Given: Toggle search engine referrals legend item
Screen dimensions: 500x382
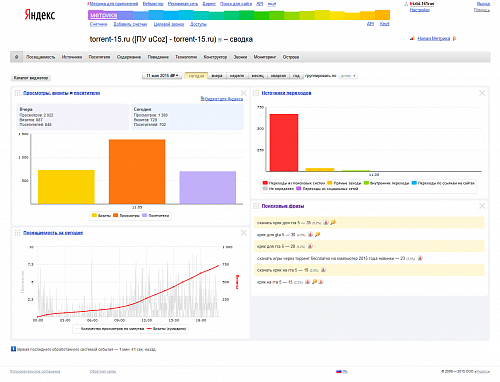Looking at the screenshot, I should pyautogui.click(x=294, y=183).
